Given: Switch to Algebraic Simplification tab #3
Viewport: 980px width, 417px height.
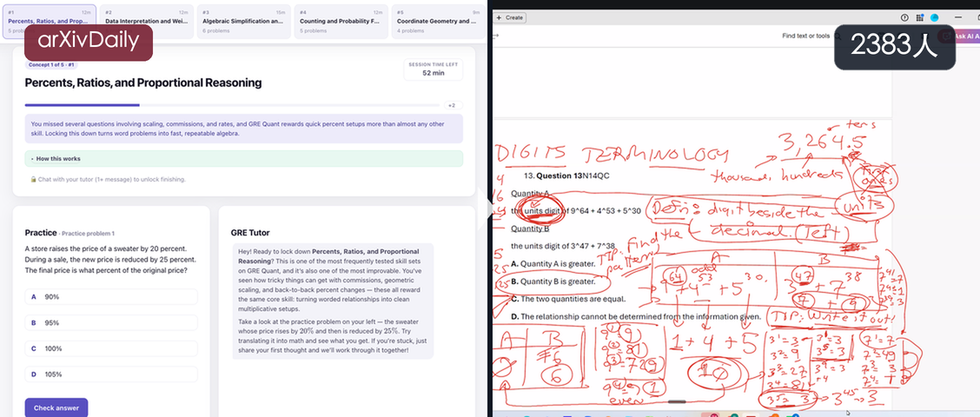Looking at the screenshot, I should click(244, 22).
